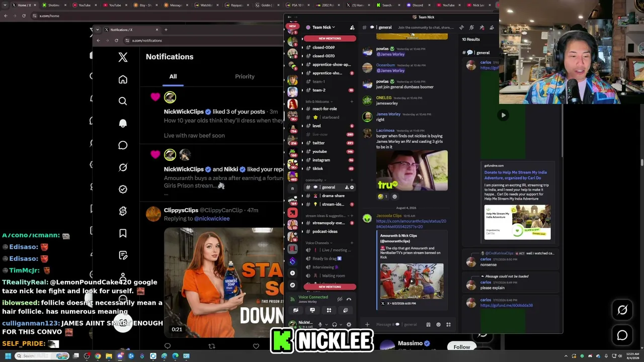Focus the Discord message input for general
Image resolution: width=644 pixels, height=362 pixels.
pos(397,324)
